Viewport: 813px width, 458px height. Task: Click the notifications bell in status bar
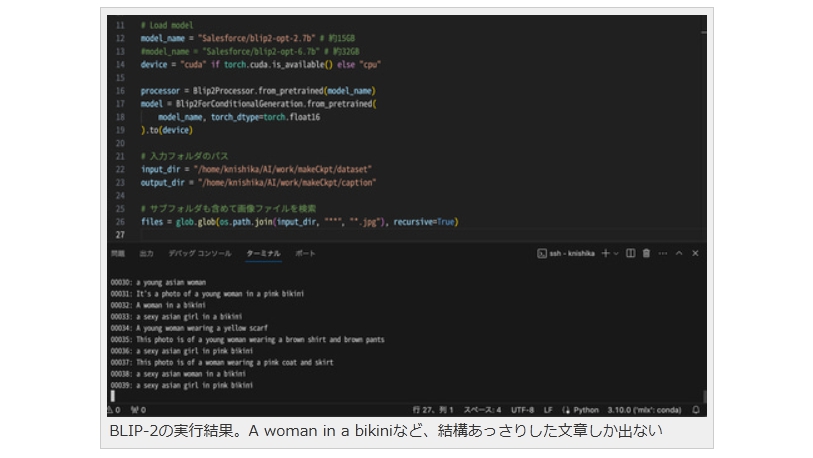click(x=696, y=410)
